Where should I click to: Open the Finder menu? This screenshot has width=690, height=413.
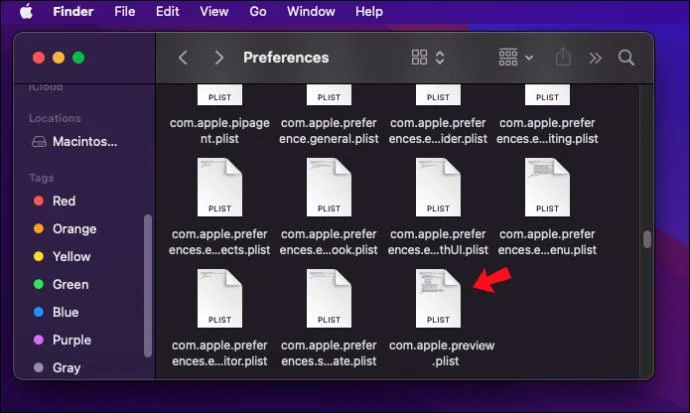(73, 11)
